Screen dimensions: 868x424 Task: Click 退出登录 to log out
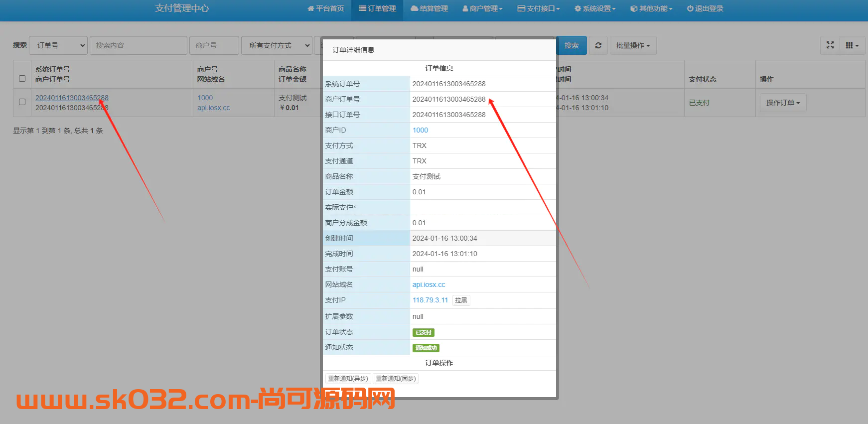(x=705, y=8)
